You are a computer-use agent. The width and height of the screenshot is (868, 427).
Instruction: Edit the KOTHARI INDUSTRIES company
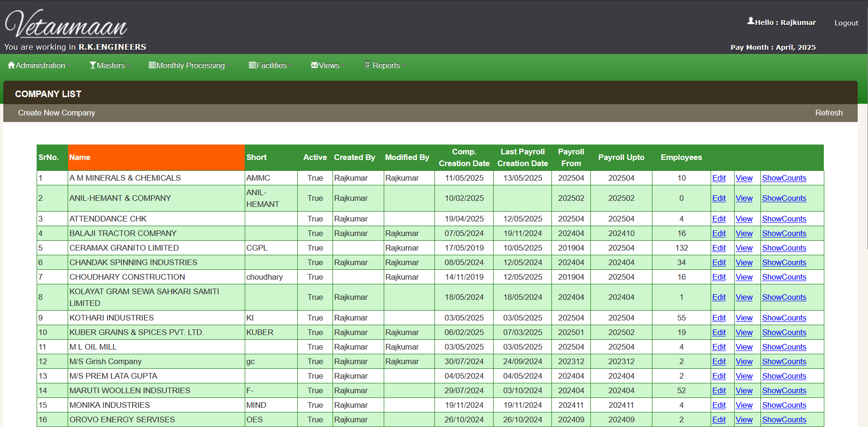coord(719,318)
